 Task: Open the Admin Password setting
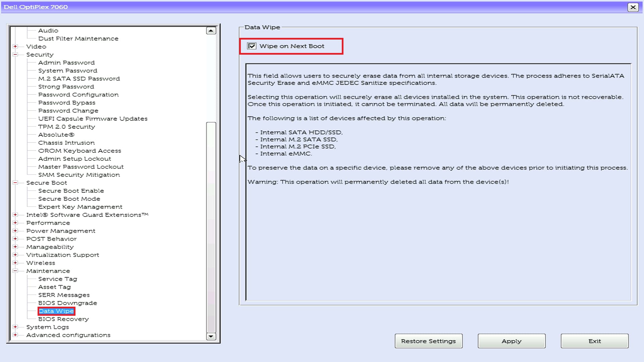click(x=66, y=63)
